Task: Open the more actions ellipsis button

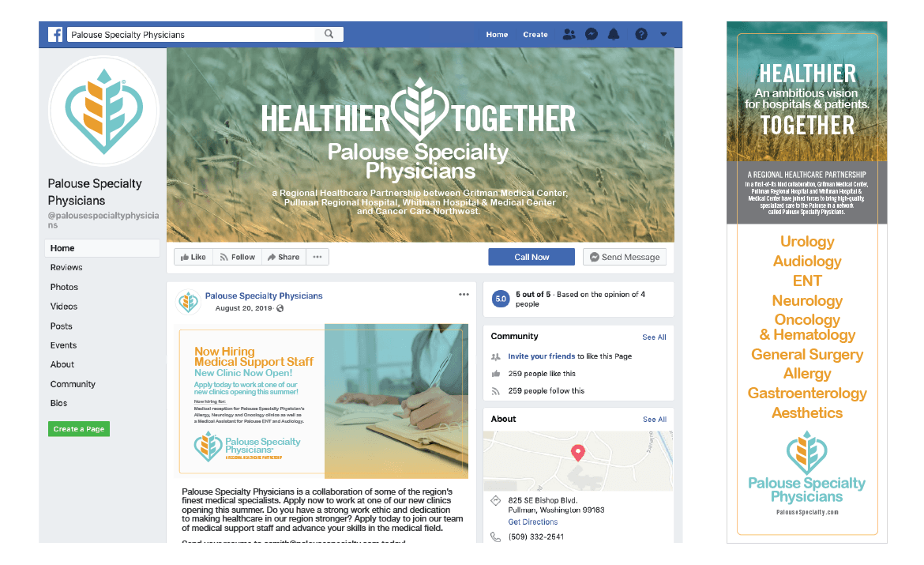Action: [317, 257]
